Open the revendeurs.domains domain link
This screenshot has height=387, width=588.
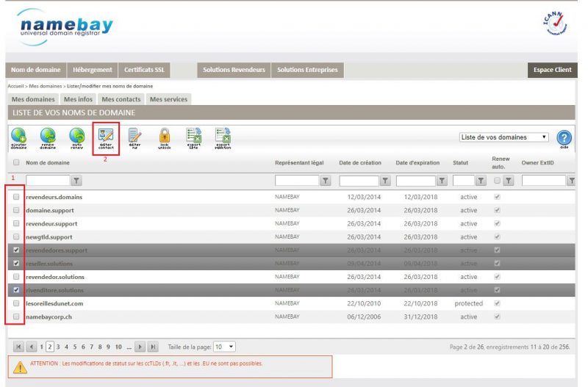click(54, 197)
